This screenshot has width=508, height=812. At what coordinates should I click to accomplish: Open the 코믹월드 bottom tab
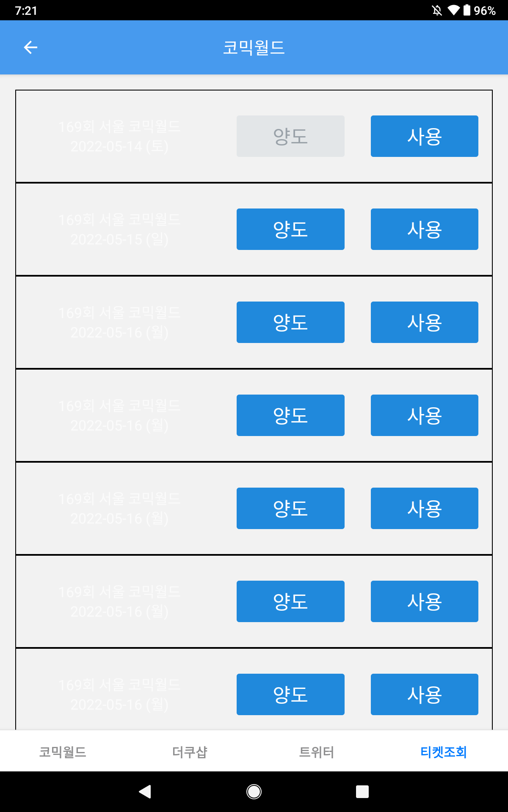click(63, 752)
